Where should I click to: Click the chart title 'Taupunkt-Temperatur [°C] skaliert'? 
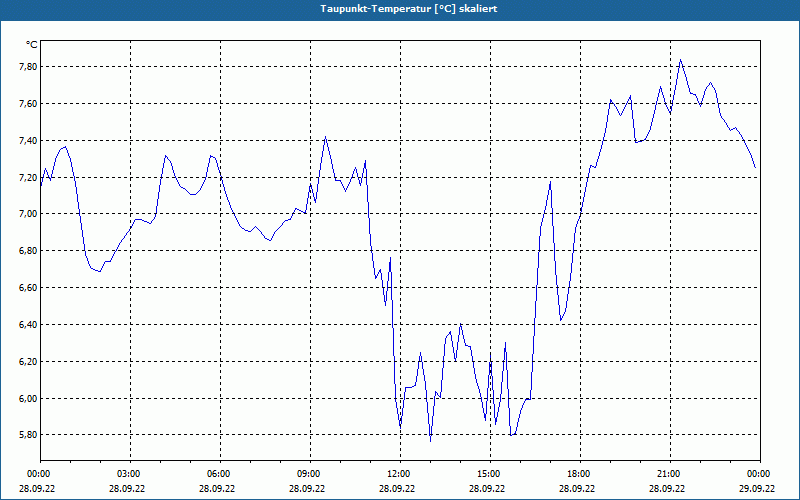[409, 9]
